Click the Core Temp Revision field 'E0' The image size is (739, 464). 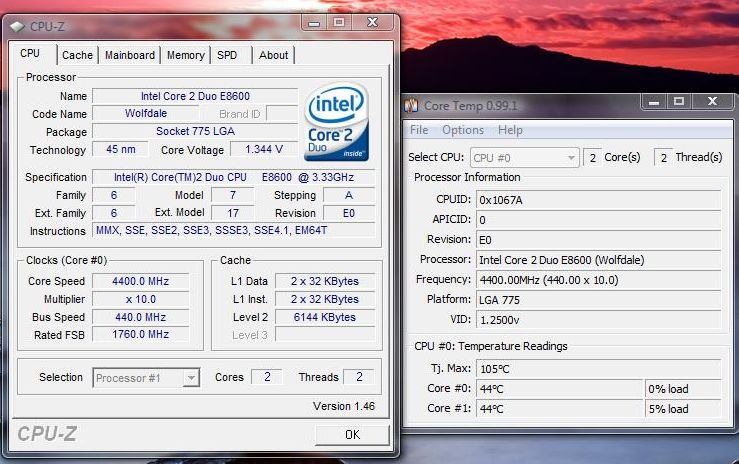pyautogui.click(x=599, y=240)
